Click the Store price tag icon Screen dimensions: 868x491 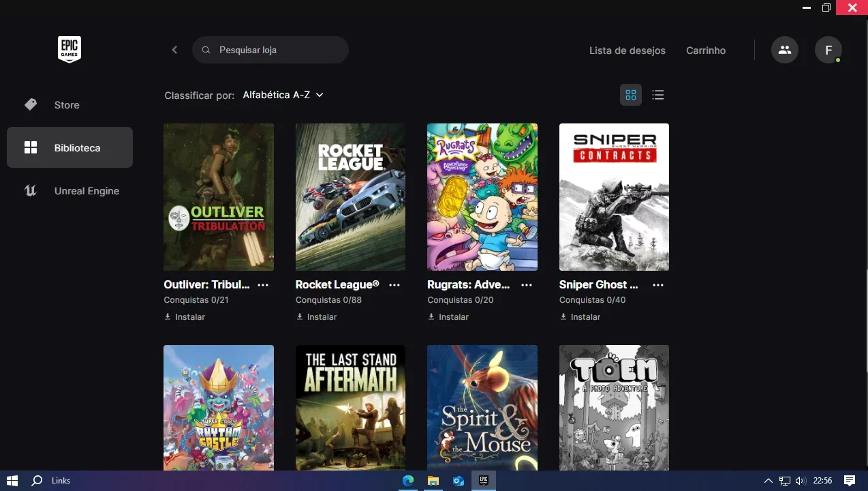tap(31, 104)
